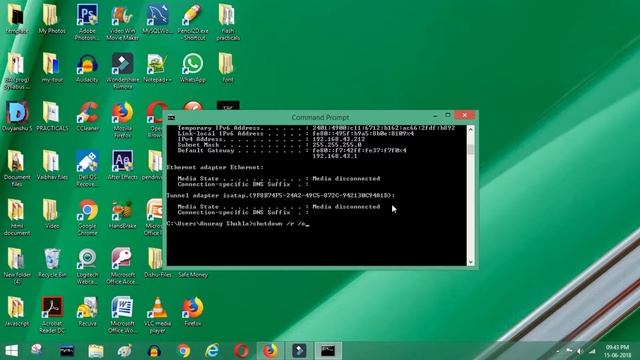Viewport: 640px width, 360px height.
Task: Open the template folder on desktop
Action: pyautogui.click(x=17, y=19)
